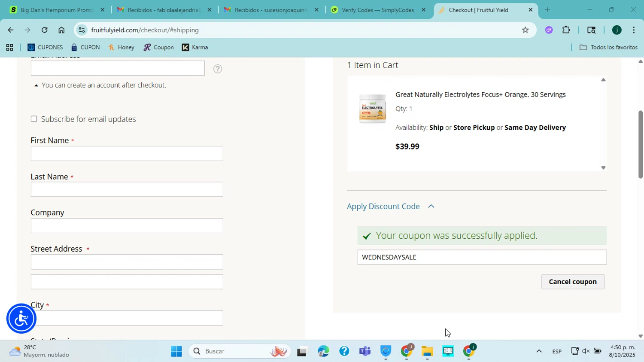Open the Coupon bookmark
This screenshot has width=644, height=362.
tap(158, 48)
